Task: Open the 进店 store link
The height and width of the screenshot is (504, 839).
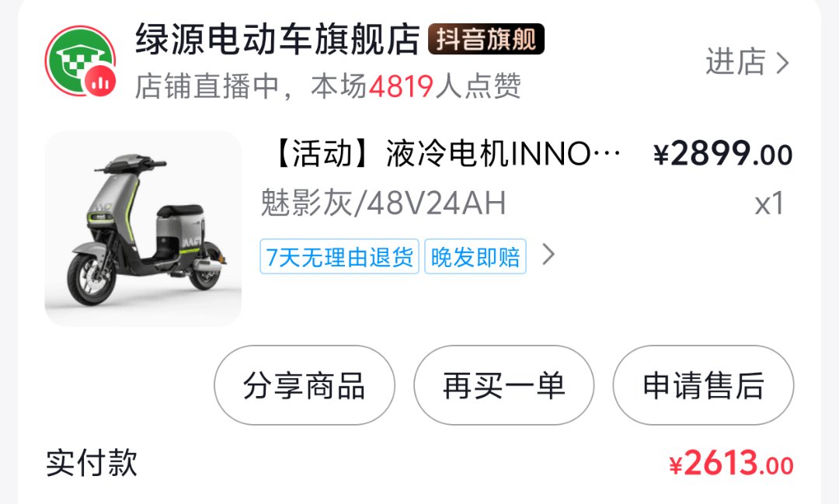Action: [x=747, y=62]
